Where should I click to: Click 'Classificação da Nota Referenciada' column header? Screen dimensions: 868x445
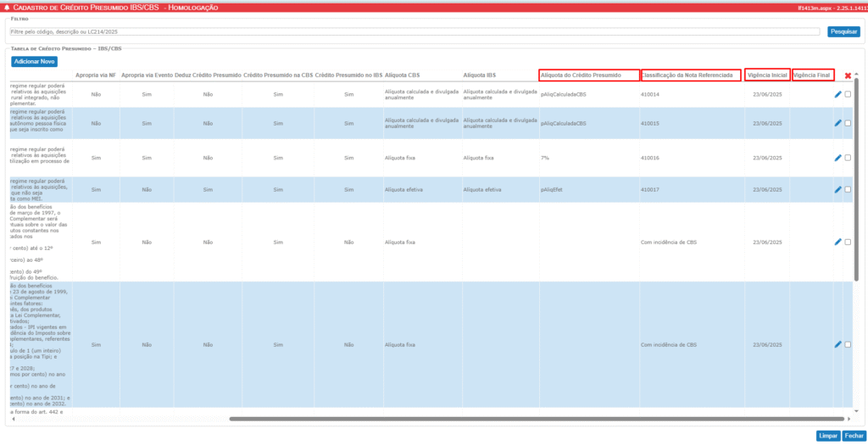point(691,75)
